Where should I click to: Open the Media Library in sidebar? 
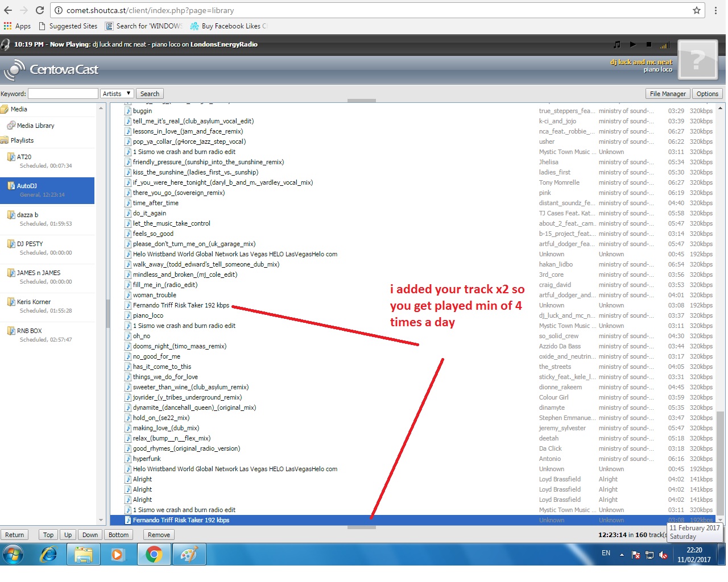tap(35, 126)
